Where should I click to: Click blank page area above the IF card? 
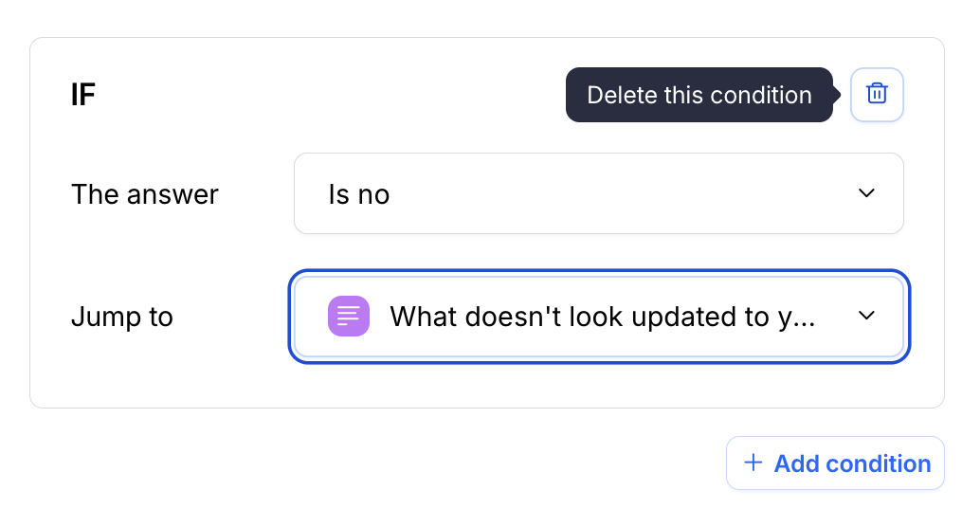474,17
